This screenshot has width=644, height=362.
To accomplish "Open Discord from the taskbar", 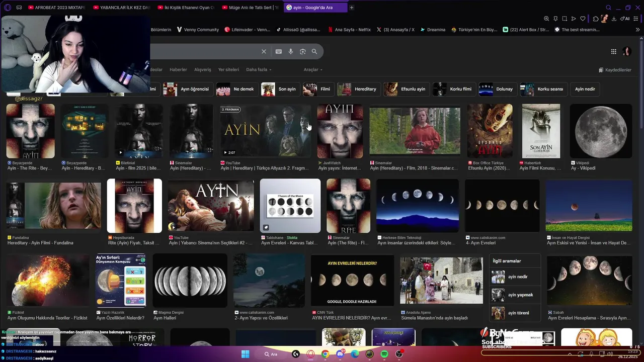I will (x=340, y=354).
